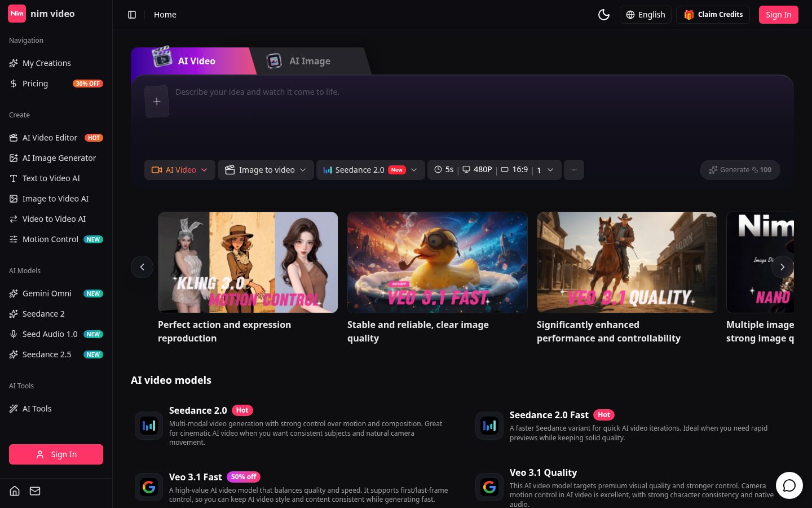
Task: Expand the Seedance 2.0 model dropdown
Action: point(370,170)
